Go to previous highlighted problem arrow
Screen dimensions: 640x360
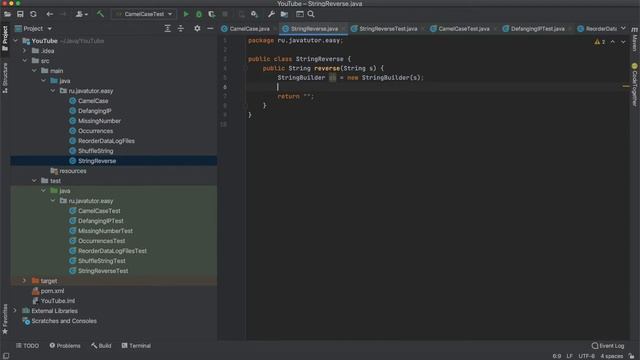[x=613, y=42]
